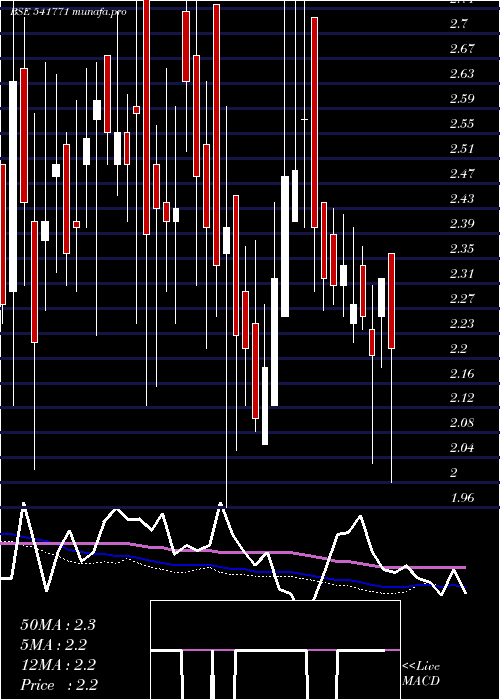Click the 2.39 price axis label
This screenshot has width=500, height=700.
point(462,223)
